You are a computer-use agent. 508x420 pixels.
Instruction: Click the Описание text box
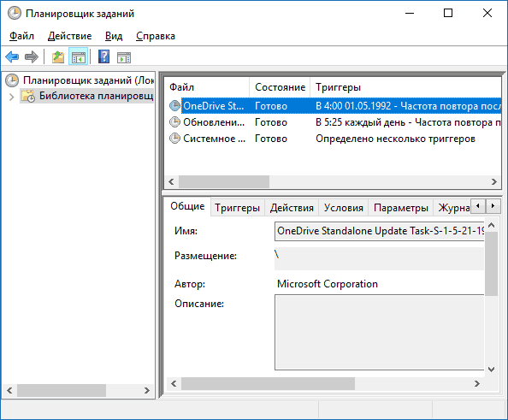380,332
